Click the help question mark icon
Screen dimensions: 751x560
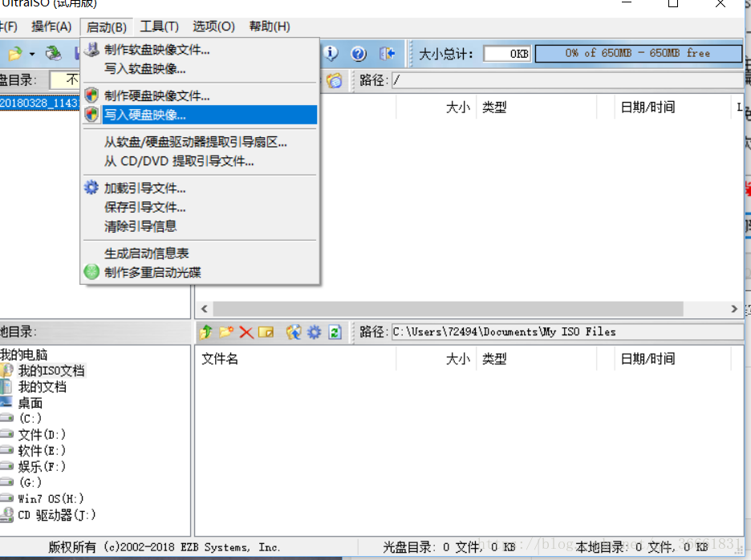click(359, 53)
